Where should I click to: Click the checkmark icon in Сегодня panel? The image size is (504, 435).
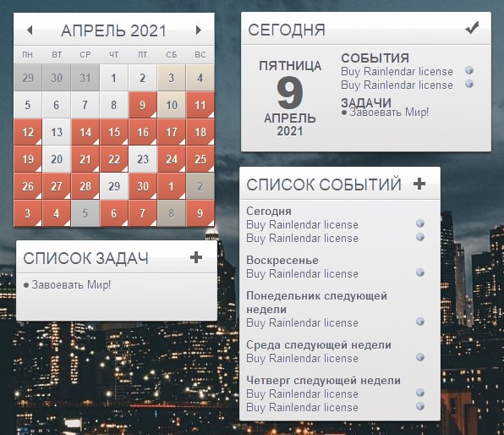(x=472, y=28)
